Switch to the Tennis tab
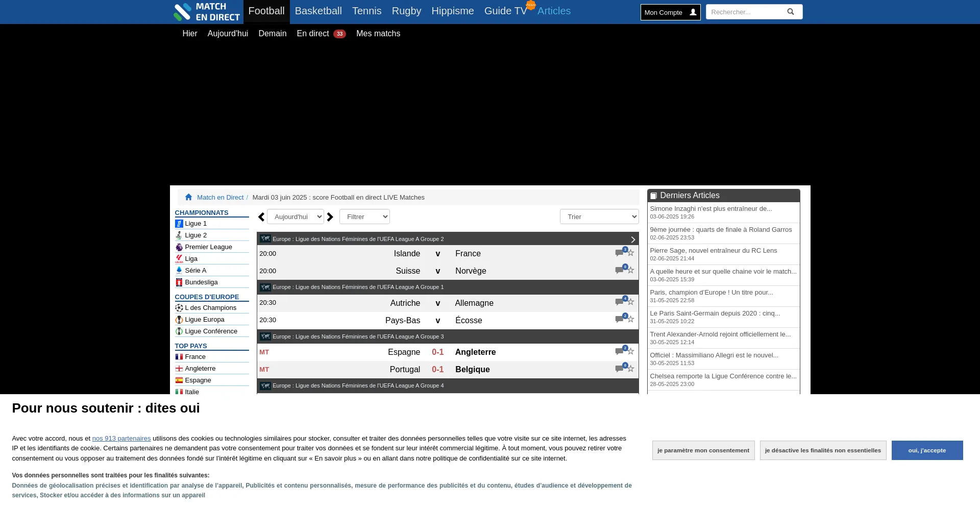This screenshot has height=507, width=980. click(x=366, y=11)
